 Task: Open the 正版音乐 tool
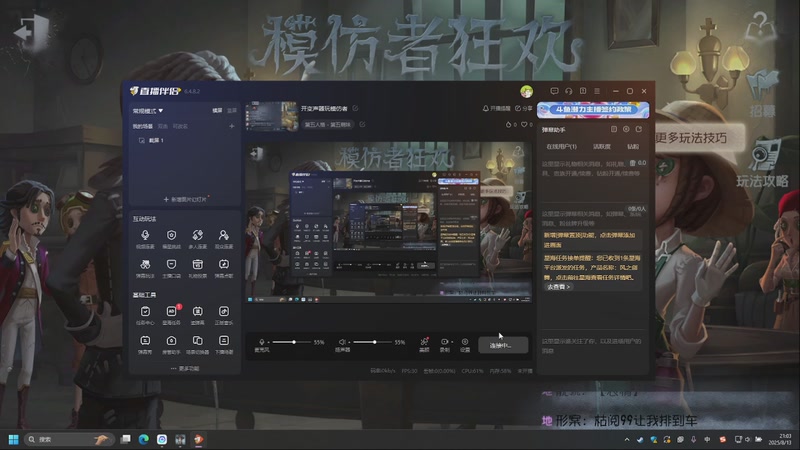coord(223,315)
